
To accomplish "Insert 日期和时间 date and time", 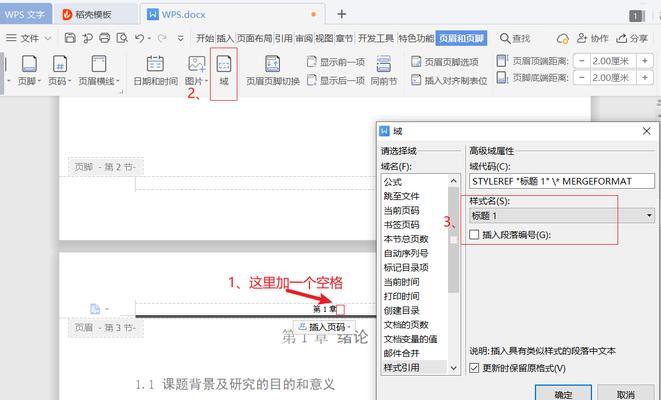I will click(x=155, y=70).
